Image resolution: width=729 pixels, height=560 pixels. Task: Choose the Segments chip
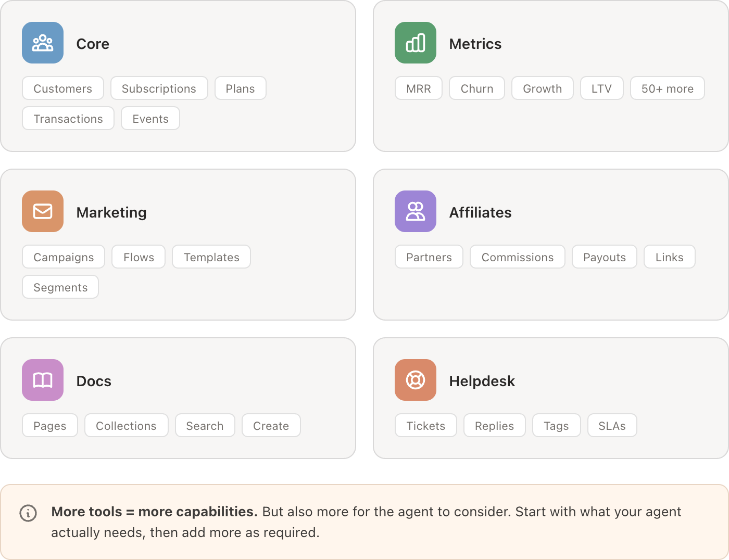[60, 287]
